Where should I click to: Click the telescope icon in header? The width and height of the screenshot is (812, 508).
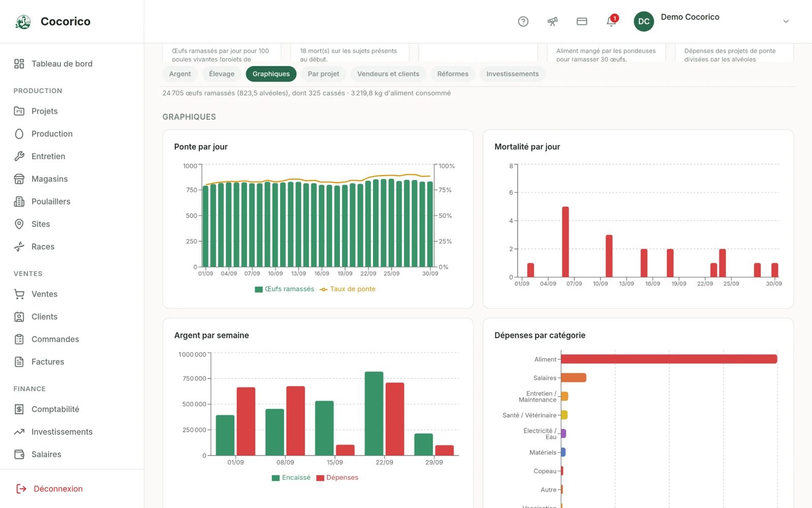(553, 21)
